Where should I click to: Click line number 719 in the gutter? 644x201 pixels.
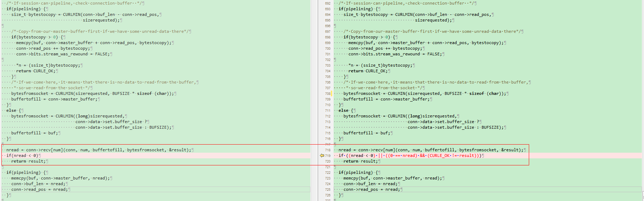(x=328, y=156)
